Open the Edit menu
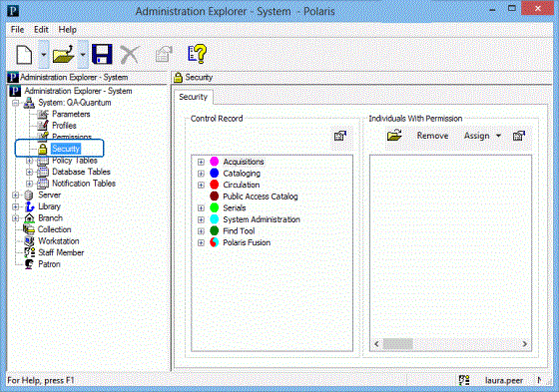This screenshot has width=559, height=392. (x=41, y=30)
